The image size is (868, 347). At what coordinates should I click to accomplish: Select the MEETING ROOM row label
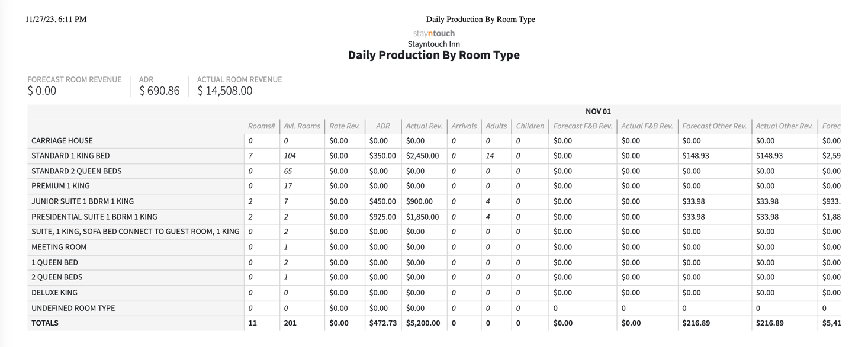click(x=59, y=247)
